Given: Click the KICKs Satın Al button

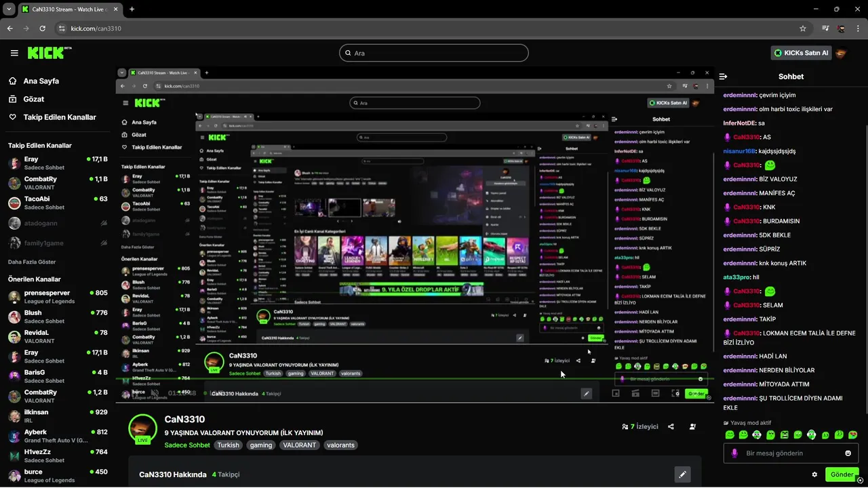Looking at the screenshot, I should point(801,53).
